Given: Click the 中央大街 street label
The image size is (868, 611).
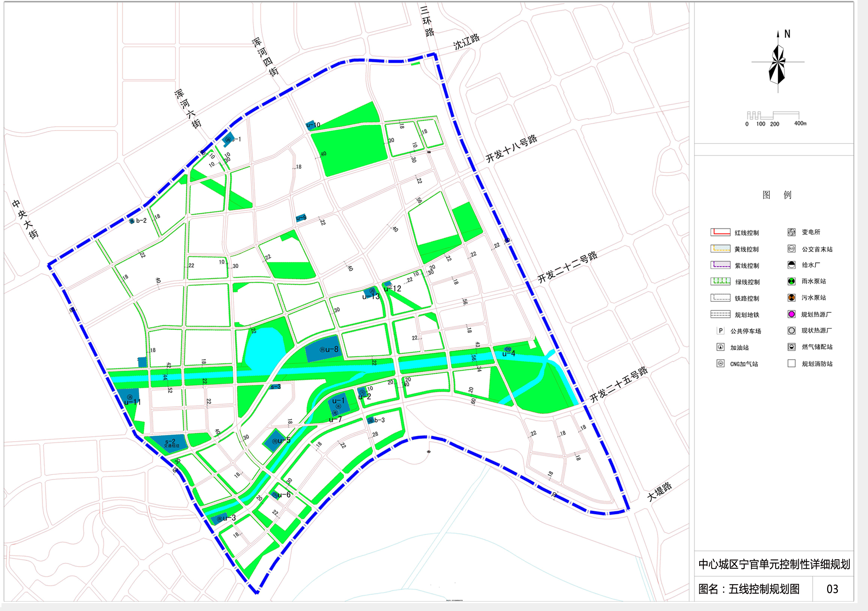Looking at the screenshot, I should tap(26, 220).
